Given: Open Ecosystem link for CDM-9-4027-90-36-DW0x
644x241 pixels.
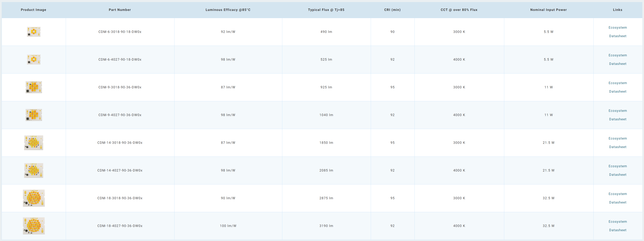Looking at the screenshot, I should (617, 111).
